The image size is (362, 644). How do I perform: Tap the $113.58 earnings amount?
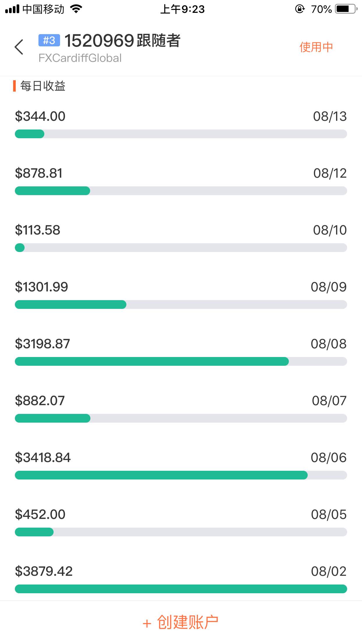[38, 230]
